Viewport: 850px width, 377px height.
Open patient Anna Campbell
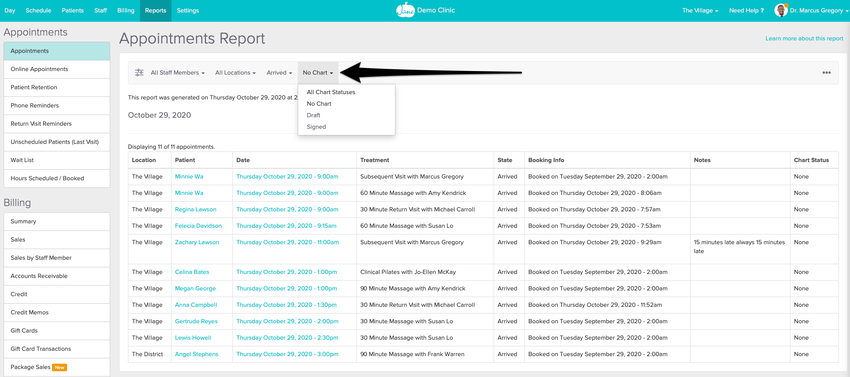point(196,305)
